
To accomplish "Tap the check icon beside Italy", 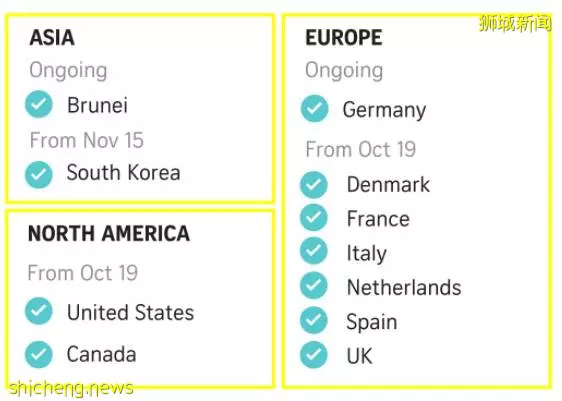I will (314, 250).
